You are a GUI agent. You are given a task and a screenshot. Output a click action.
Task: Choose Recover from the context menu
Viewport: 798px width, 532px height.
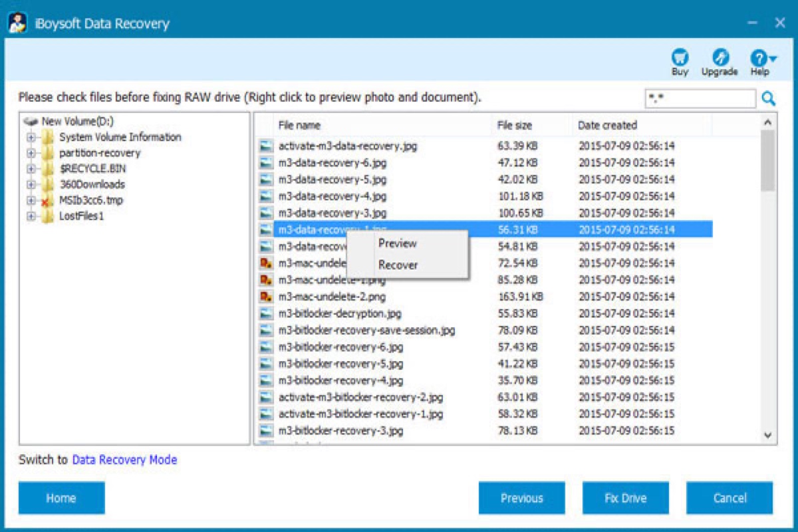[398, 265]
